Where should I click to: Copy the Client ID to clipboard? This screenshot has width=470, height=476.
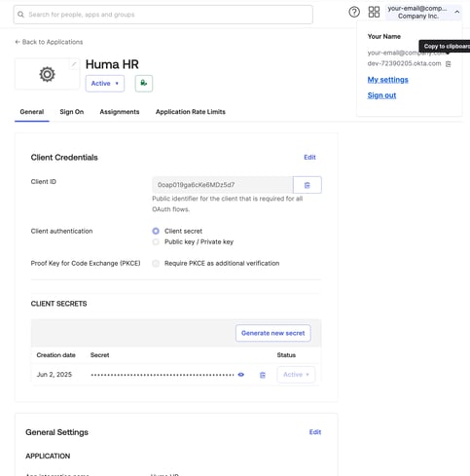[307, 185]
